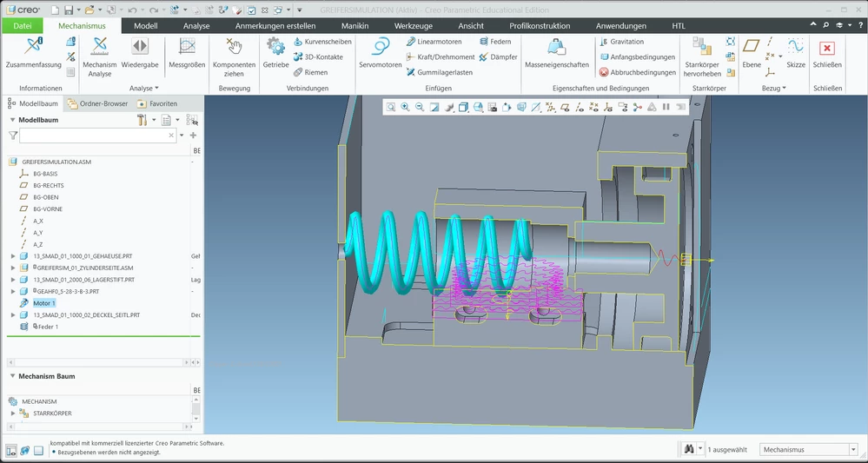Collapse the Modellbaum section header
Screen dimensions: 868x463
13,120
